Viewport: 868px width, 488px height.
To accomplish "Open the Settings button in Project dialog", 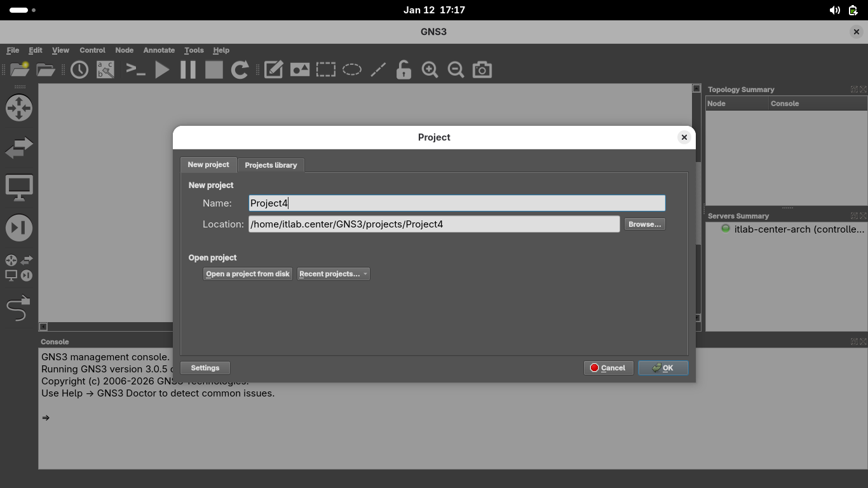I will (205, 368).
